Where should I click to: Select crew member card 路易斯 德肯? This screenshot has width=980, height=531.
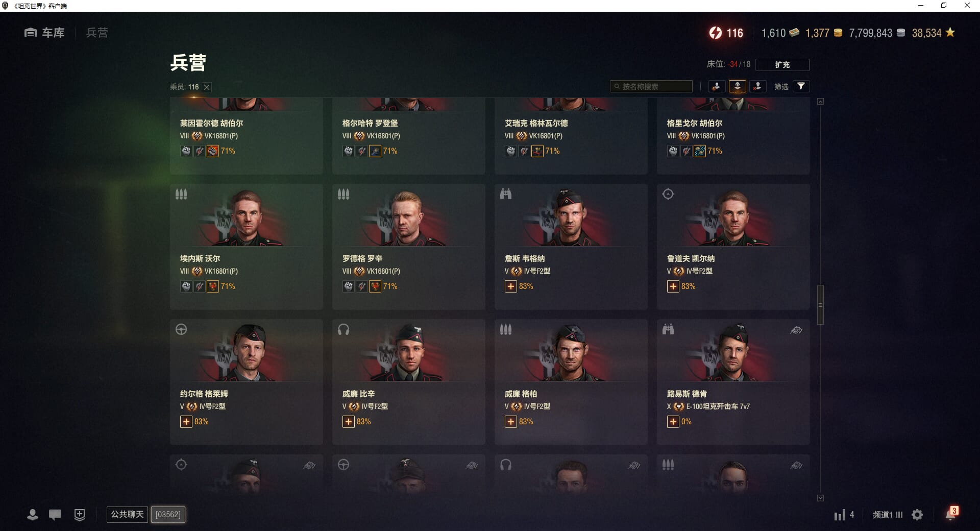(x=733, y=382)
